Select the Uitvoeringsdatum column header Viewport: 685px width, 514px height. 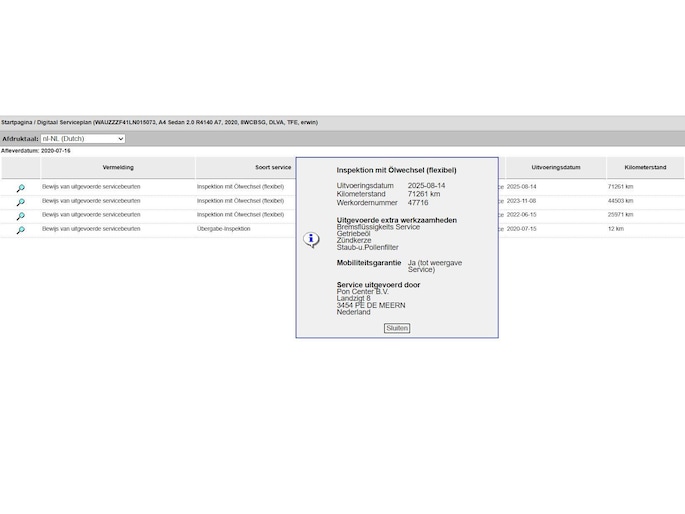(x=555, y=168)
